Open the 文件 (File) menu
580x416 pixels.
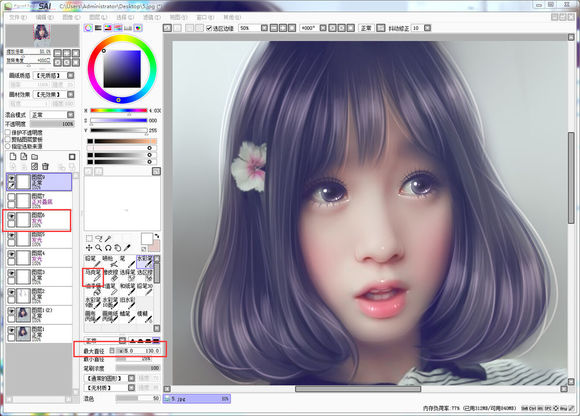click(18, 17)
